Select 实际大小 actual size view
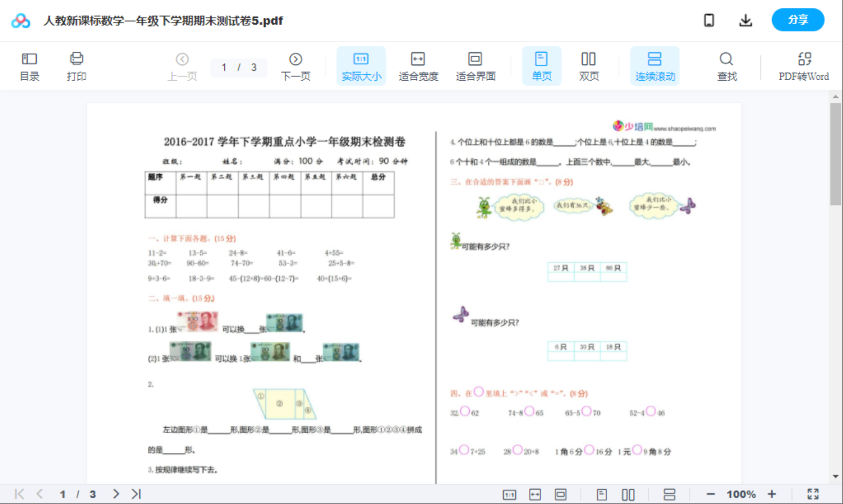843x504 pixels. (x=361, y=65)
